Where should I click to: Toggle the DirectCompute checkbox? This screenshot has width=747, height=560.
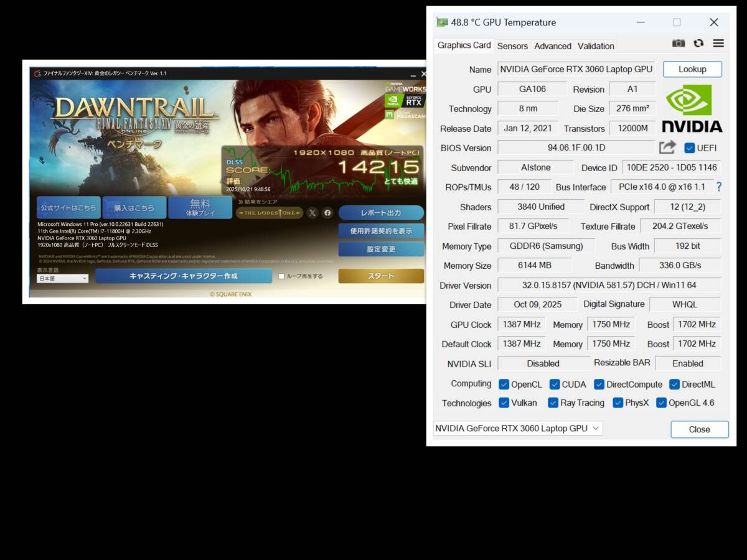599,385
